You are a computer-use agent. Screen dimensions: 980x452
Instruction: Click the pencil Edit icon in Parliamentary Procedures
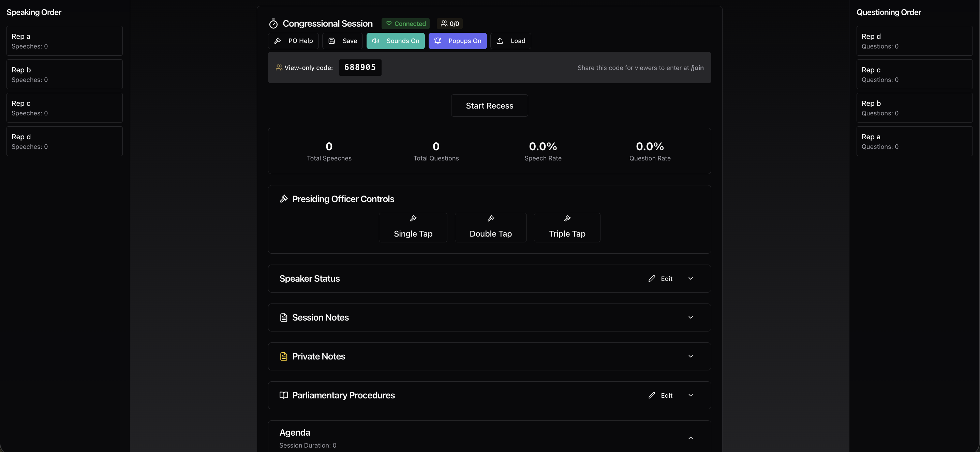[x=652, y=395]
